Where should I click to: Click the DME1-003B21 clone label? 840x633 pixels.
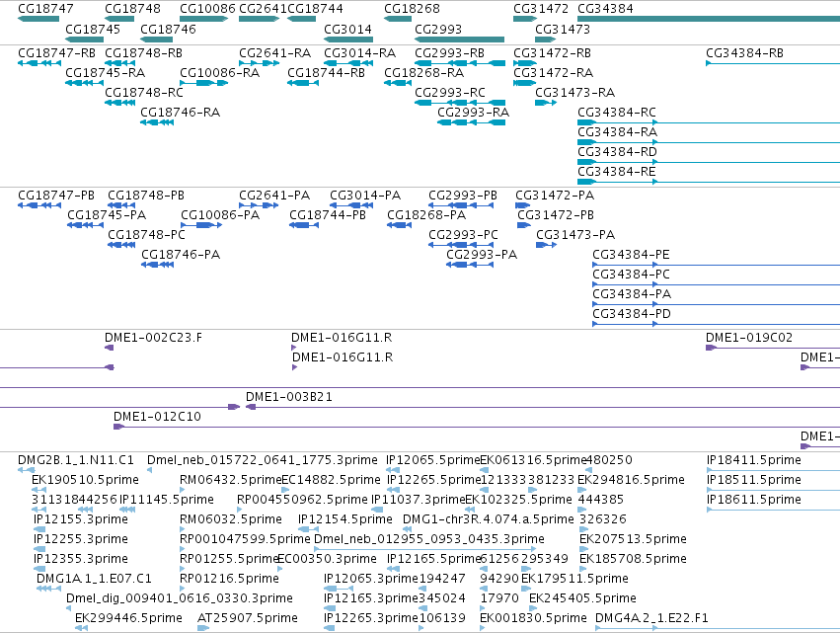point(289,397)
